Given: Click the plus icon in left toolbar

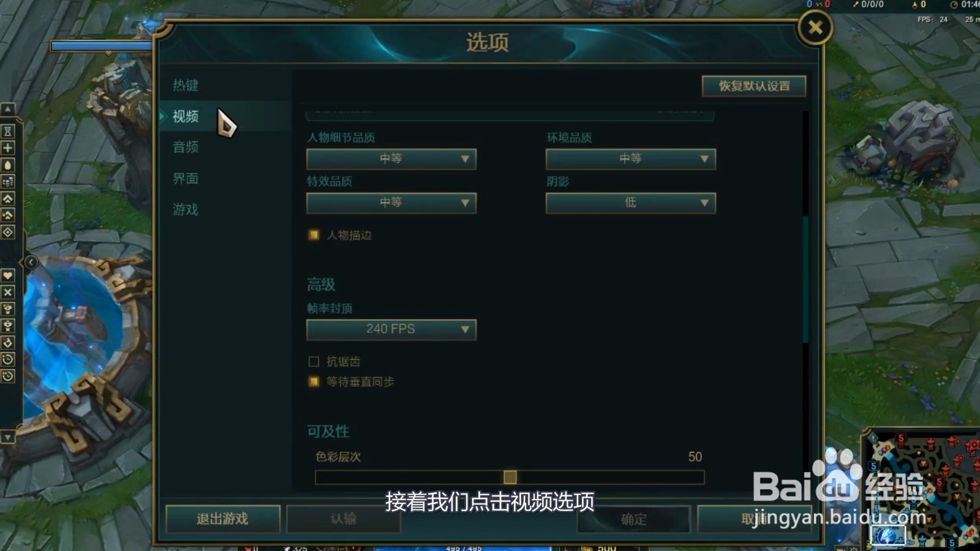Looking at the screenshot, I should tap(7, 148).
